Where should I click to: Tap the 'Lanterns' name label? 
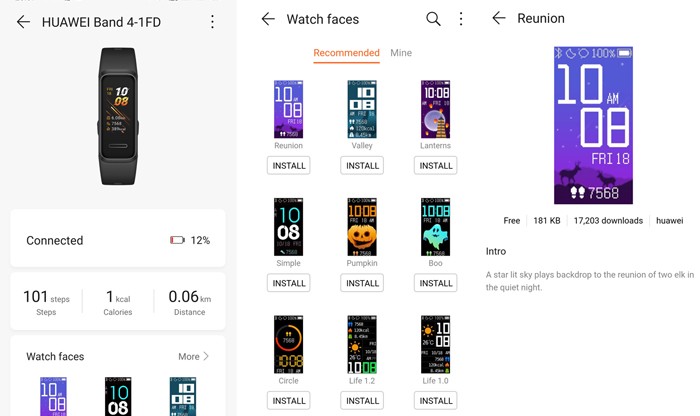point(435,146)
